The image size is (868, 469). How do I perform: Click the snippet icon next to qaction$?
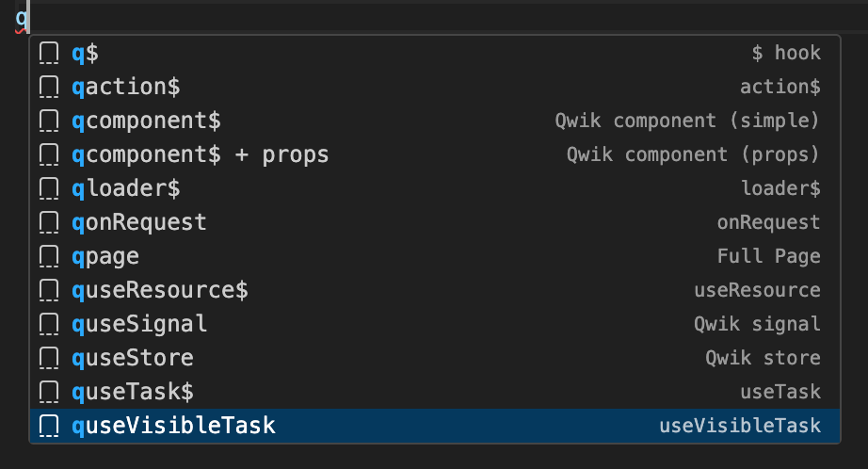click(x=49, y=87)
